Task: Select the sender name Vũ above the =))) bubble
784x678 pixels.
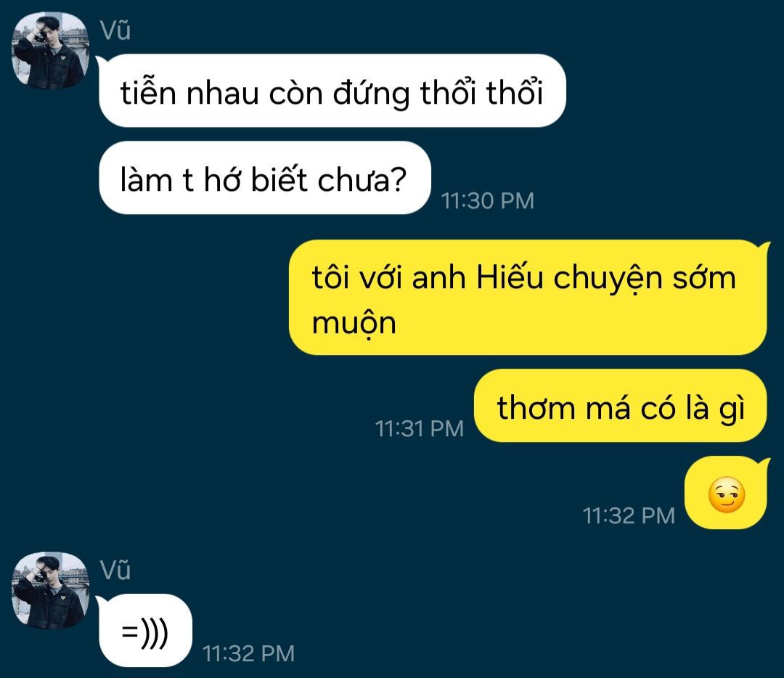Action: point(115,570)
